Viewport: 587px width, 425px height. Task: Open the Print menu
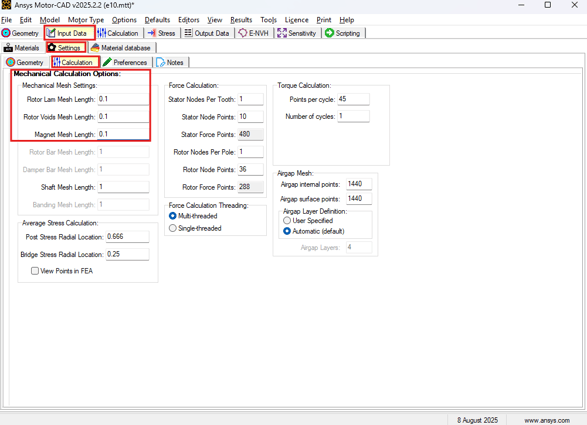[x=324, y=20]
